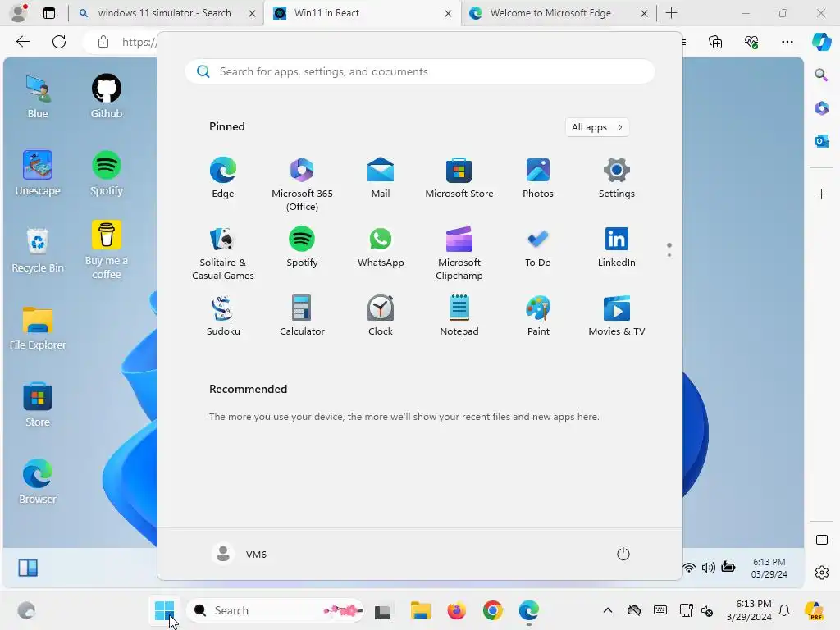Open the To Do app
Image resolution: width=840 pixels, height=630 pixels.
tap(538, 248)
